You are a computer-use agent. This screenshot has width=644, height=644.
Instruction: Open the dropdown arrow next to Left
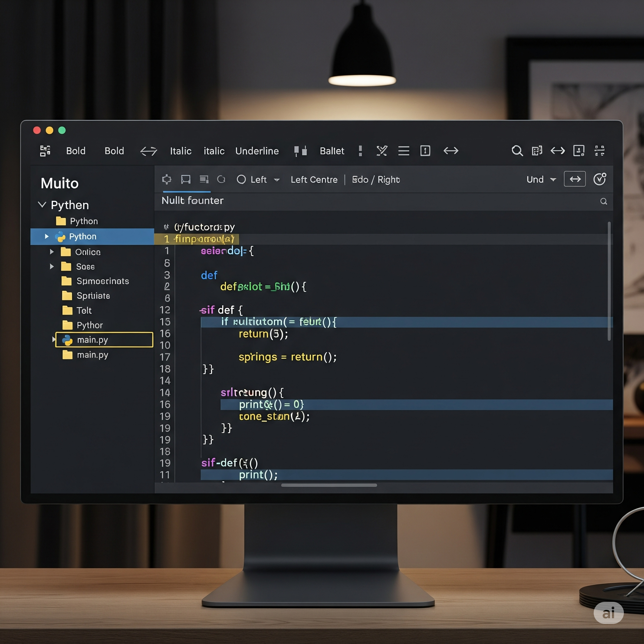click(x=277, y=180)
